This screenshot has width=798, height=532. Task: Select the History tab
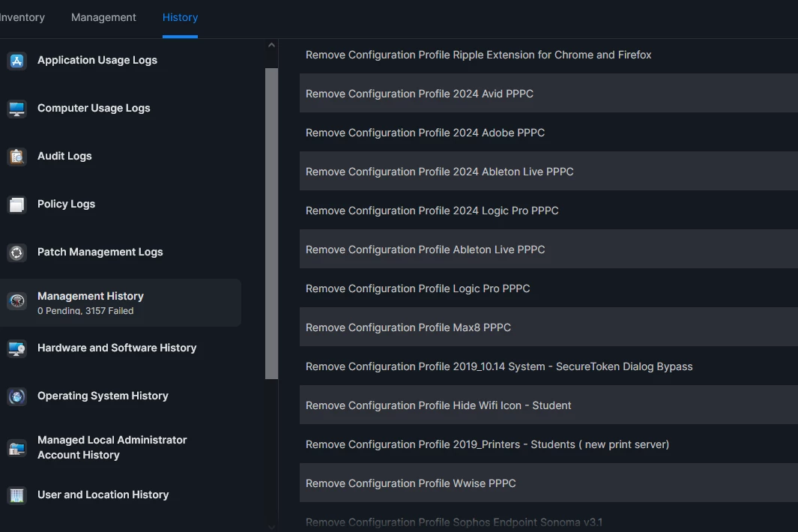(180, 17)
